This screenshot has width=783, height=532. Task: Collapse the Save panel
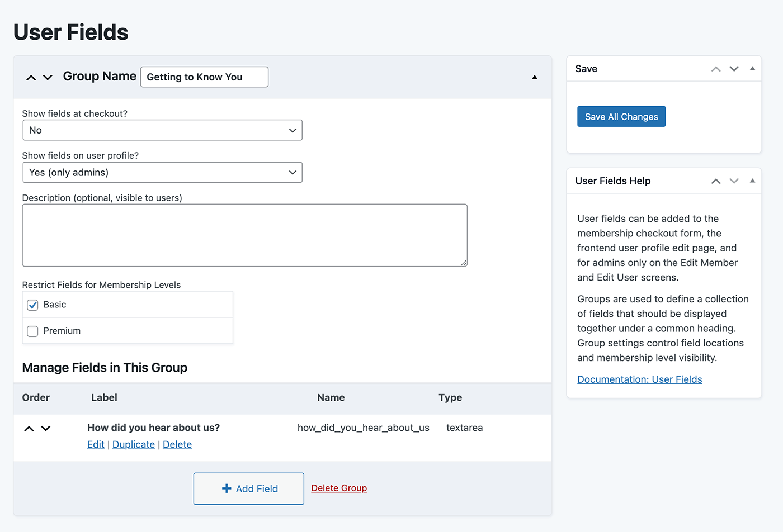[752, 68]
